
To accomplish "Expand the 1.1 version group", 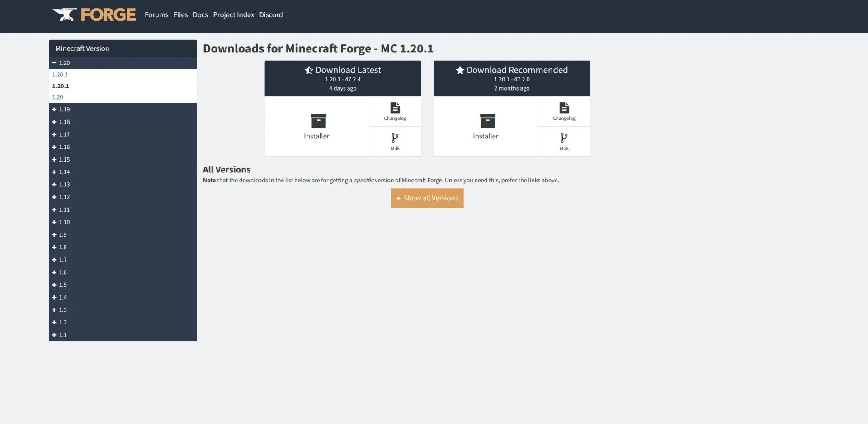I will tap(123, 335).
